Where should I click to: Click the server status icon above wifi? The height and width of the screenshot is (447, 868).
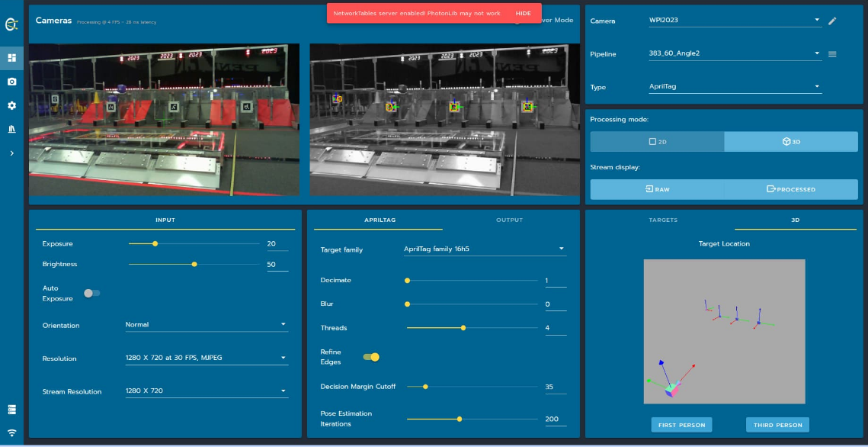(x=11, y=410)
